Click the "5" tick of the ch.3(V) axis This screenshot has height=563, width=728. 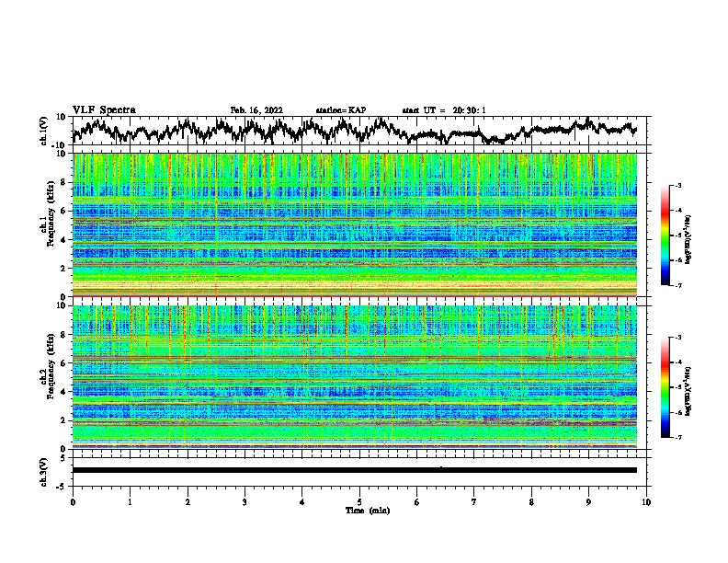tap(63, 458)
